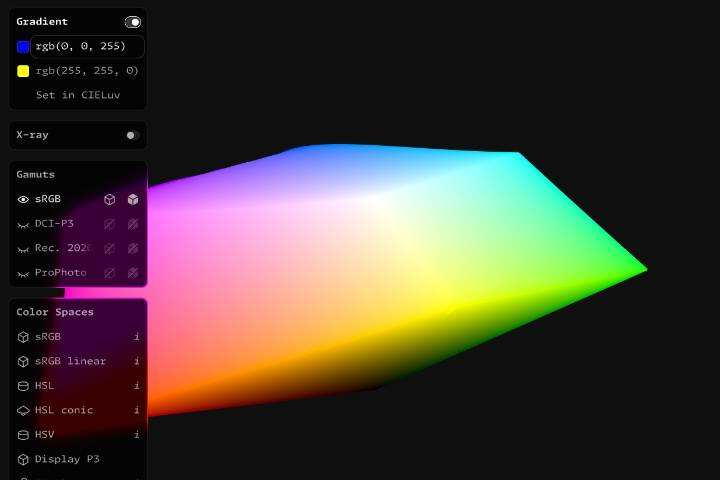Show the DCI-P3 gamut via its eye icon
This screenshot has height=480, width=720.
point(24,224)
